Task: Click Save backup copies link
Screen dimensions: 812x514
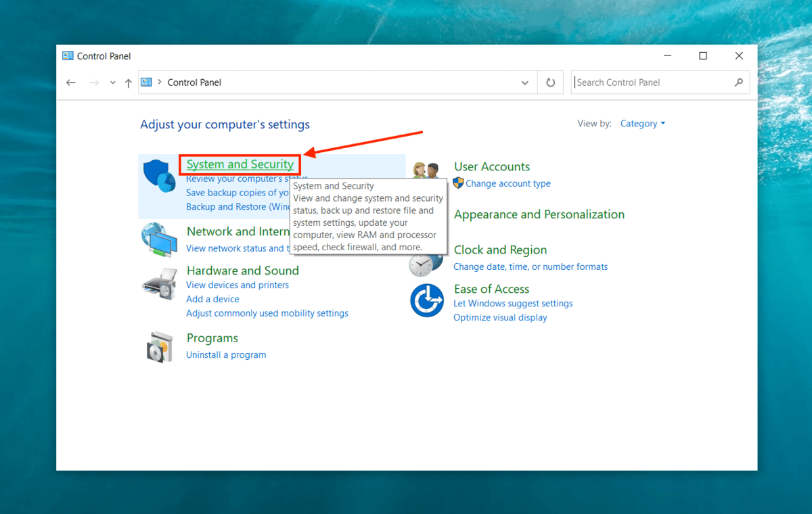Action: 238,193
